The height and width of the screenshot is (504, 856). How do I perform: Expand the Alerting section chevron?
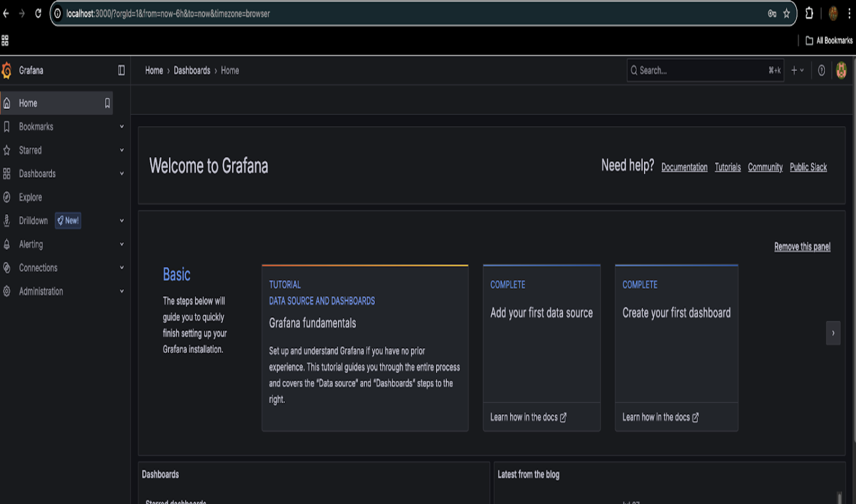[121, 244]
